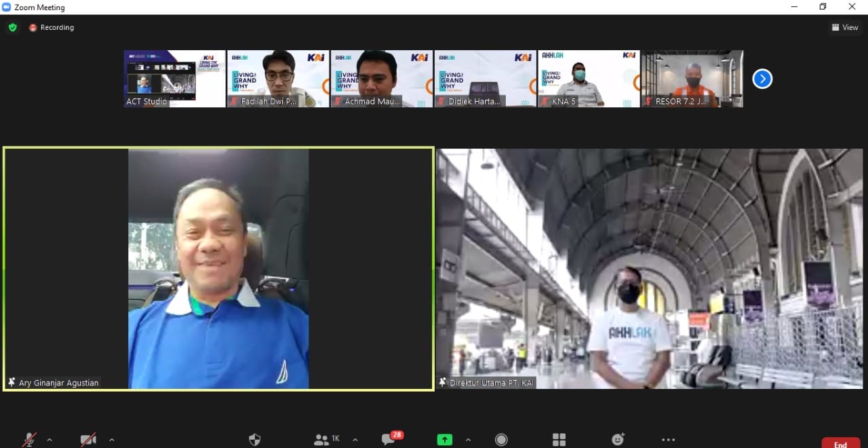Screen dimensions: 868x448
Task: Click the green Share Screen icon
Action: (x=445, y=440)
